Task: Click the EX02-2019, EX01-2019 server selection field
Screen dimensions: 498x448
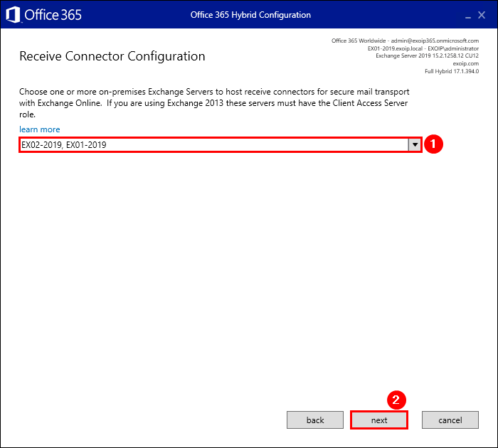Action: [x=213, y=145]
